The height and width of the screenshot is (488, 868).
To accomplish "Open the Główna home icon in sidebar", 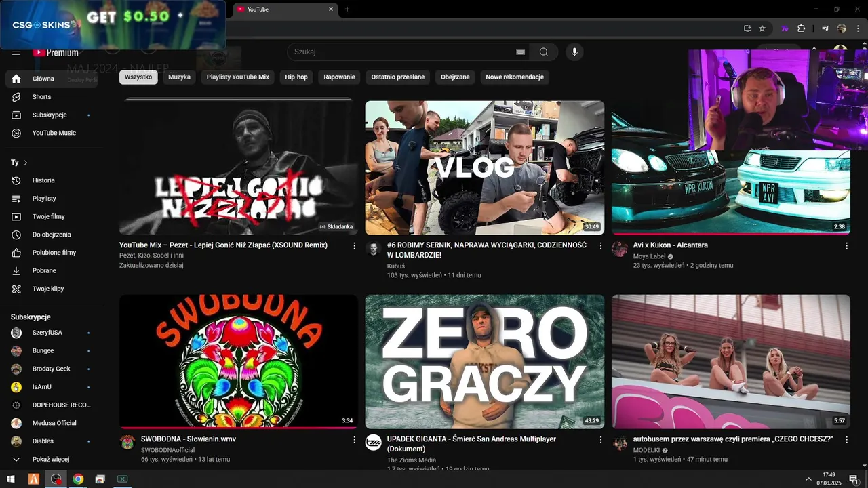I will point(16,79).
